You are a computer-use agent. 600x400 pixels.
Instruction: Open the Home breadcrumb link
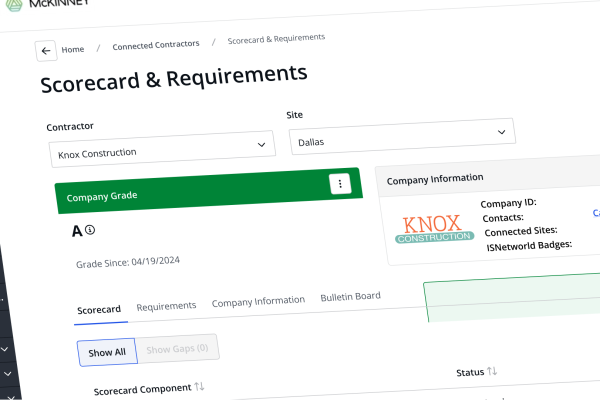(73, 49)
